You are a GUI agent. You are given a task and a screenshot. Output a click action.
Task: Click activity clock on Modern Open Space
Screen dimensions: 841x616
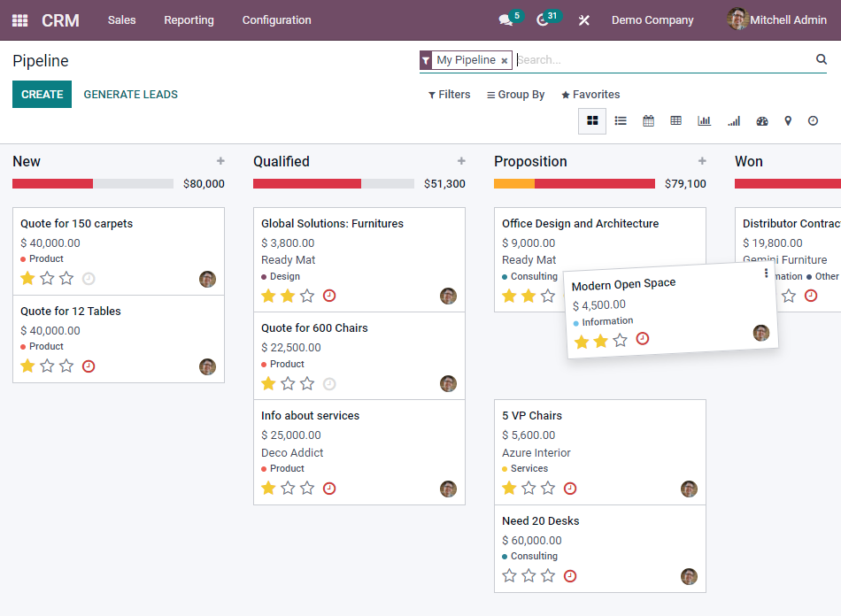(643, 339)
